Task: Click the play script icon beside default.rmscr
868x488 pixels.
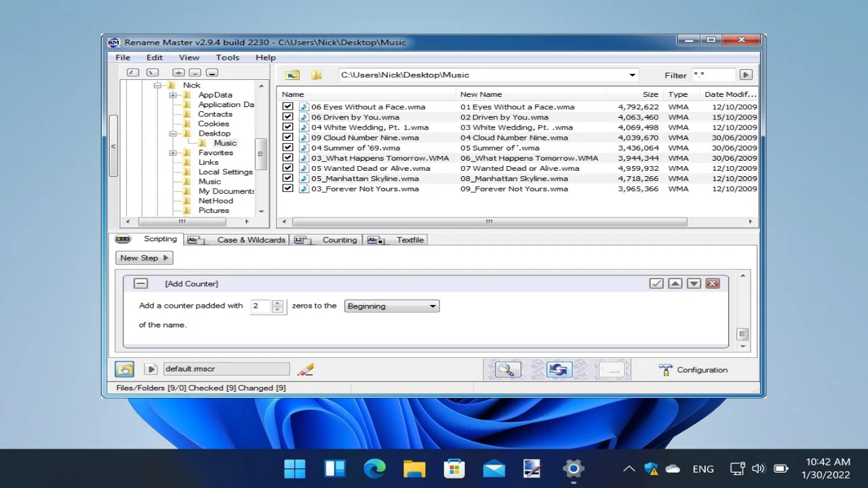Action: pos(151,369)
